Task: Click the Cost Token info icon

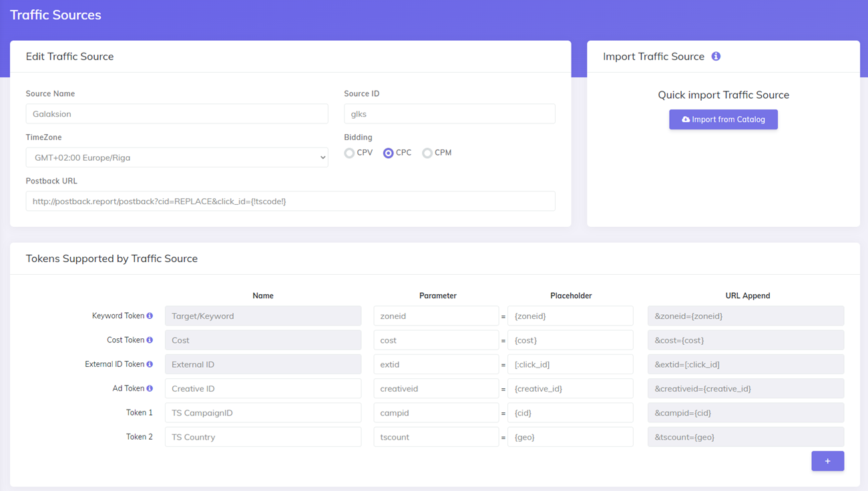Action: (x=150, y=340)
